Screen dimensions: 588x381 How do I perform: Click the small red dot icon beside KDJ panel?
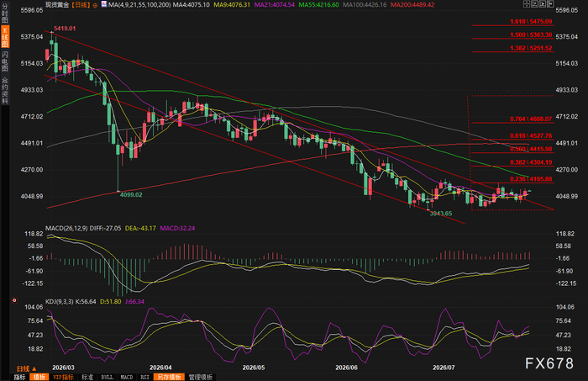pos(14,300)
